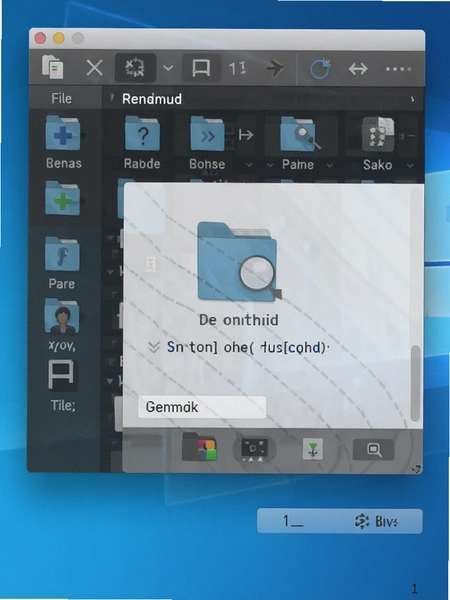Screen dimensions: 450x600
Task: Expand the double chevron beside 'Sn ton]' text
Action: [x=153, y=347]
